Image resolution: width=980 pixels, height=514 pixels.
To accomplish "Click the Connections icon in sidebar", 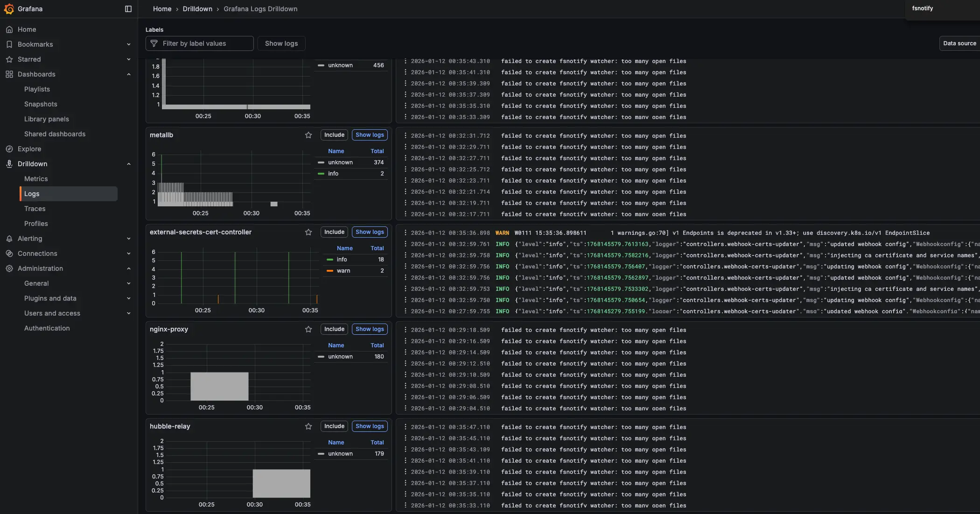I will (x=9, y=253).
